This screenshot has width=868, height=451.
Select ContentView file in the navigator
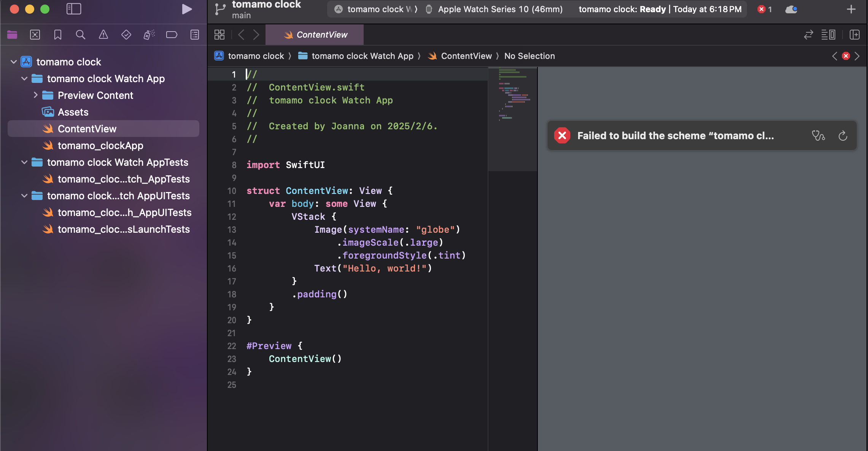coord(103,129)
